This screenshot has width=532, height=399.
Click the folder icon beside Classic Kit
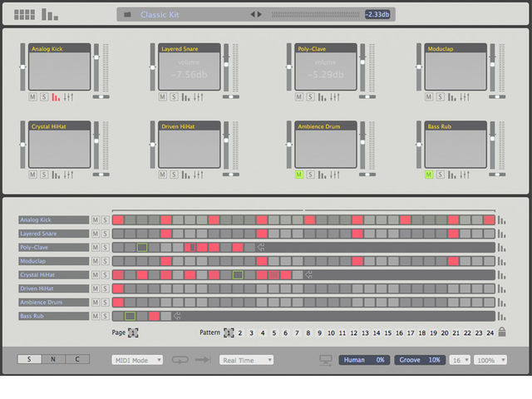click(x=127, y=15)
